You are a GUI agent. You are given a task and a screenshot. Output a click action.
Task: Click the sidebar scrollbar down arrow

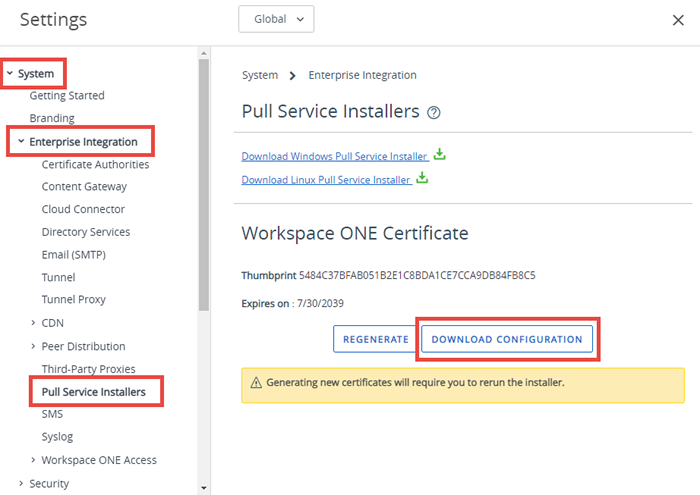coord(204,488)
